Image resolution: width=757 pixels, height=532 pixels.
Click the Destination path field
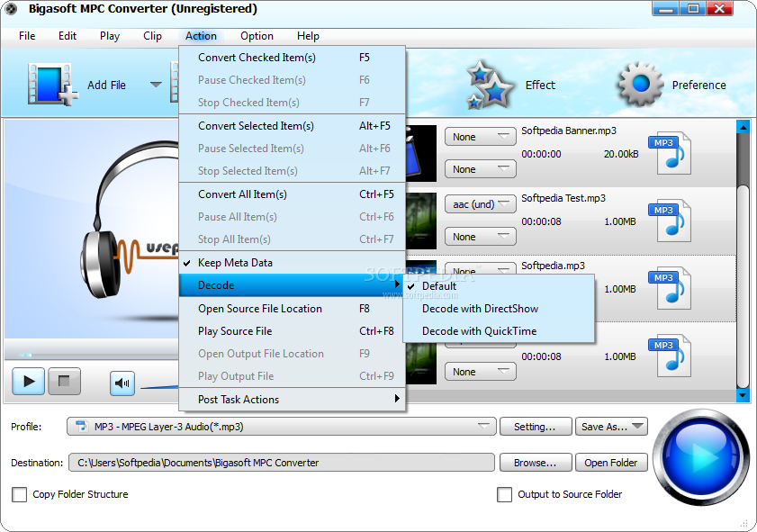[x=282, y=463]
